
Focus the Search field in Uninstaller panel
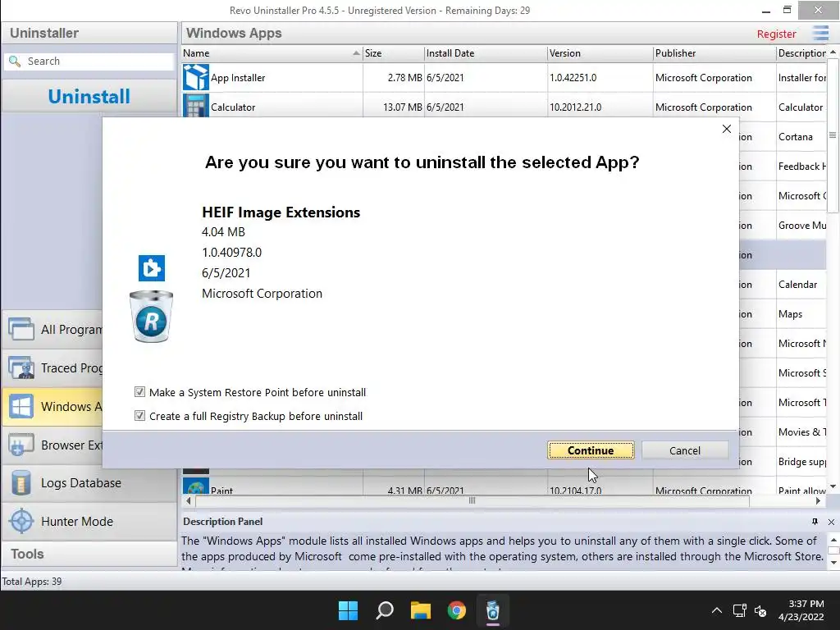[89, 61]
